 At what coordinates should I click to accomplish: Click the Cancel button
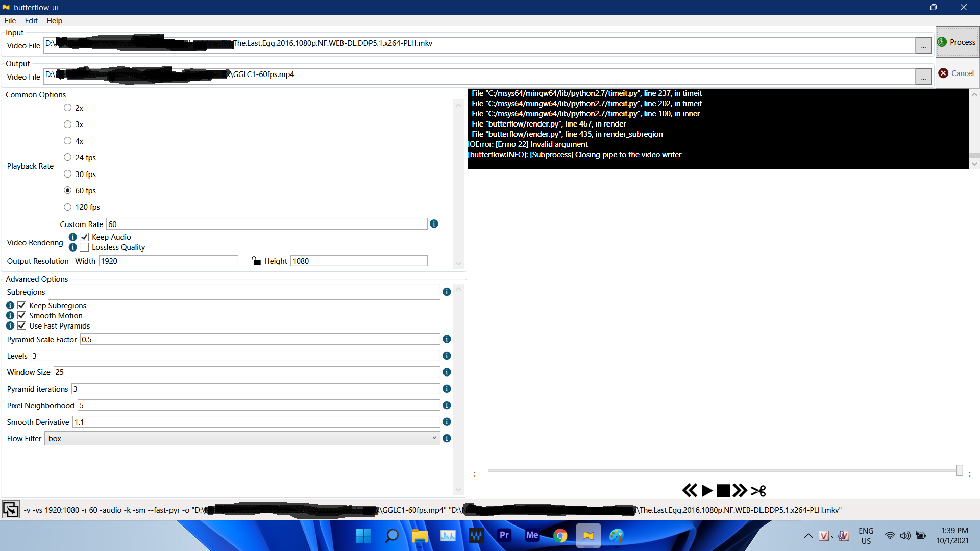[957, 73]
